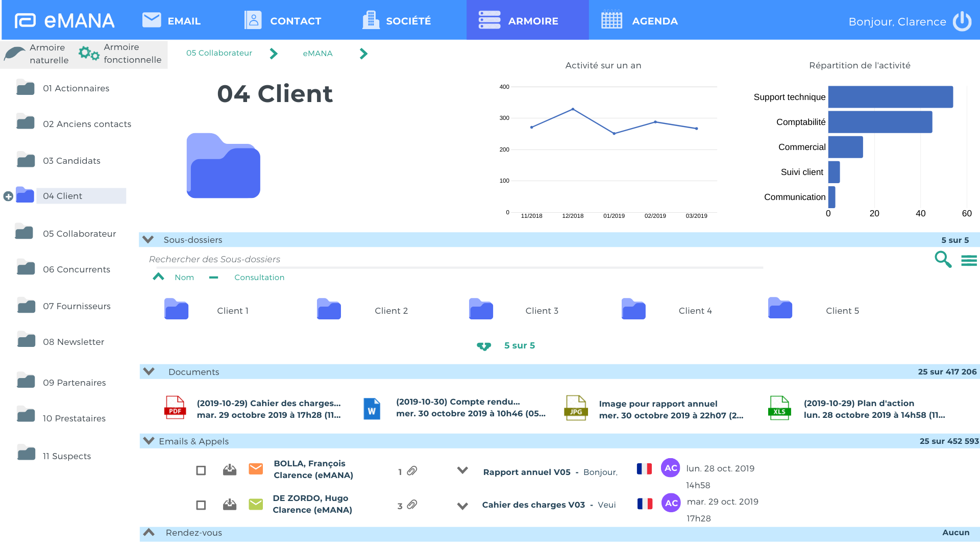The height and width of the screenshot is (551, 980).
Task: Click chevron after 05 Collaborateur breadcrumb
Action: [x=274, y=54]
